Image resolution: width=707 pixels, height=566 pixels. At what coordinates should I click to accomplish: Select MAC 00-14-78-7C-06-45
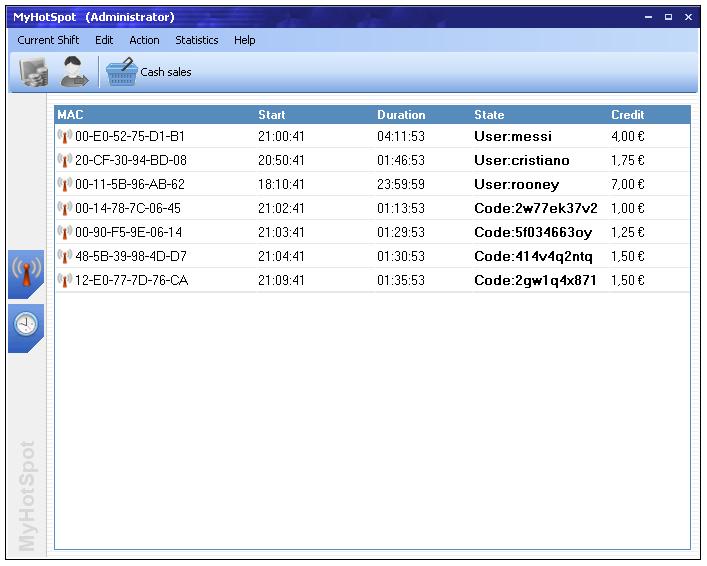[128, 208]
